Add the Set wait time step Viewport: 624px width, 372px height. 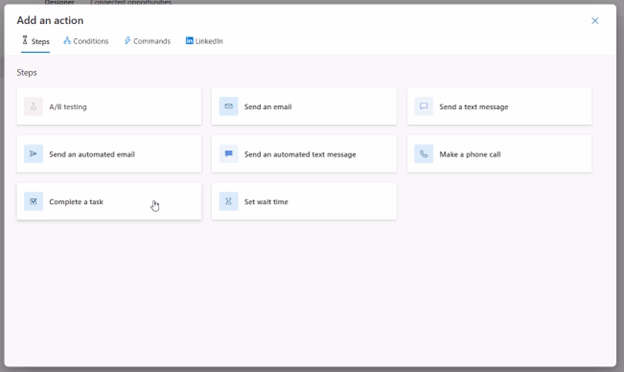coord(304,202)
